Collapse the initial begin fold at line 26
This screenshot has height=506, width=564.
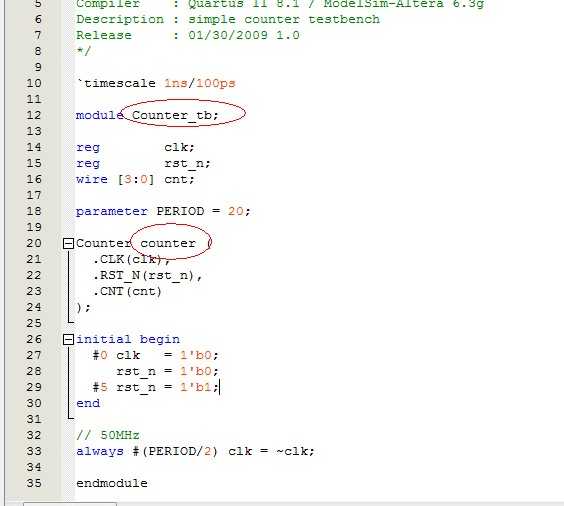point(68,339)
